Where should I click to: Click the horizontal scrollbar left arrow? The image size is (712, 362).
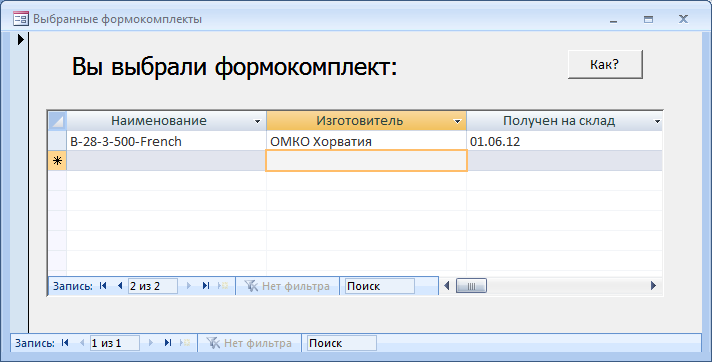[447, 286]
